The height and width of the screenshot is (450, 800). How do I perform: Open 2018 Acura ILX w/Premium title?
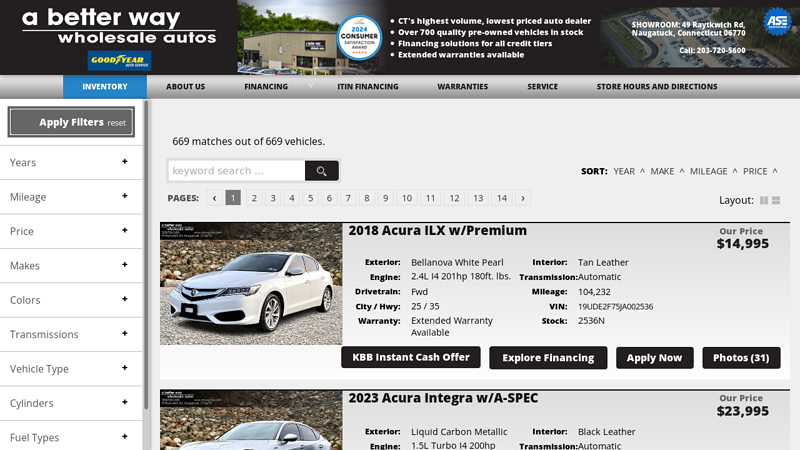437,231
